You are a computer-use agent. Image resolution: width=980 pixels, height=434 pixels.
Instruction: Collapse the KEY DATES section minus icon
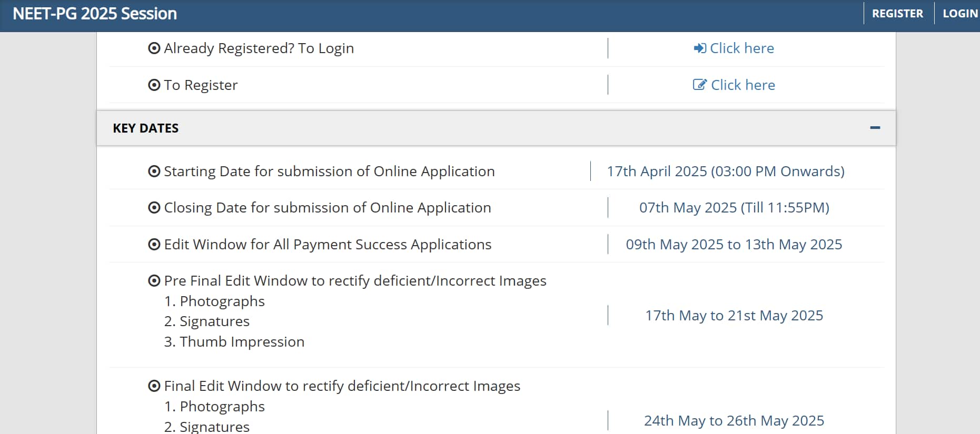tap(875, 128)
